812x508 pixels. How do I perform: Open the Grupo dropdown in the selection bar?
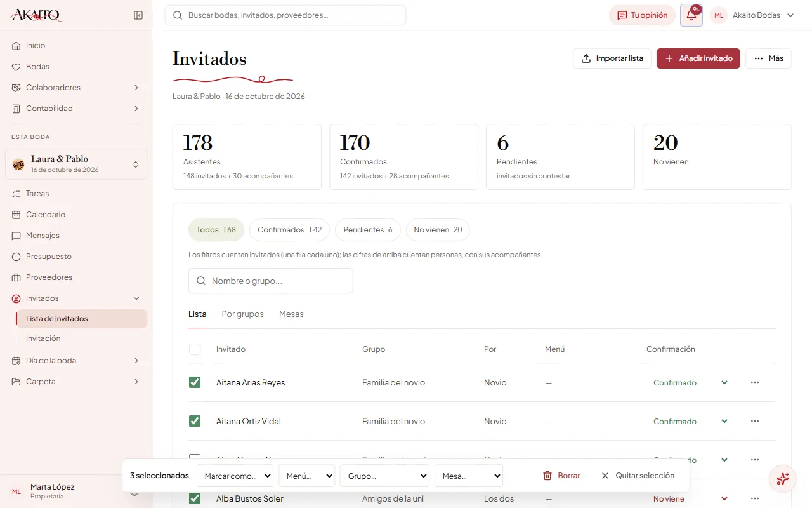[384, 476]
